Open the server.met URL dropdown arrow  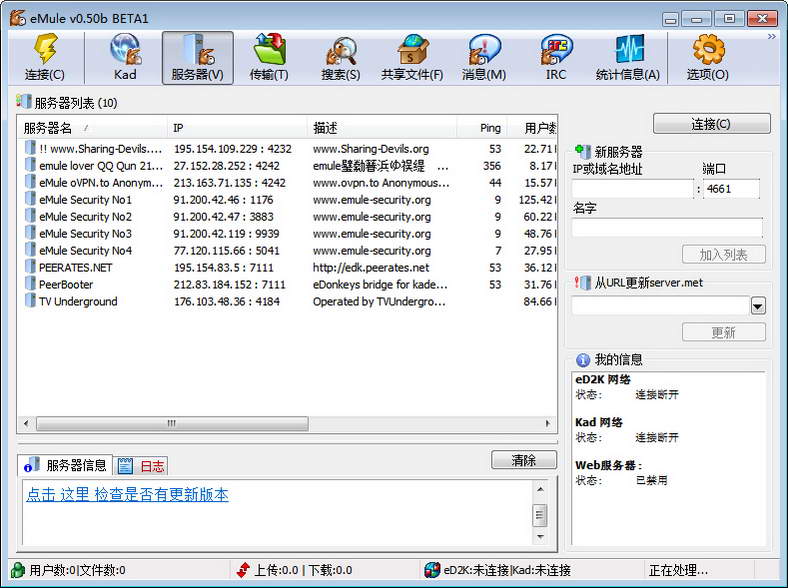point(758,306)
